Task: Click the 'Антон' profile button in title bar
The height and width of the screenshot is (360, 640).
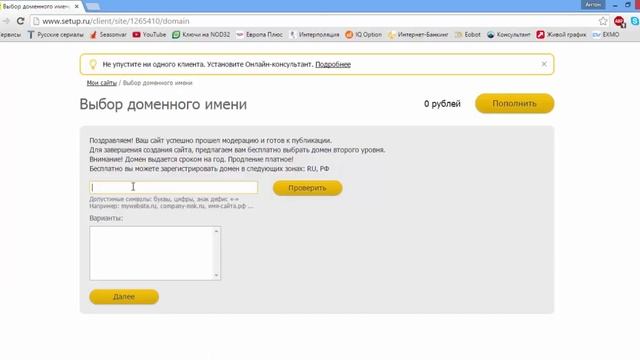Action: 593,4
